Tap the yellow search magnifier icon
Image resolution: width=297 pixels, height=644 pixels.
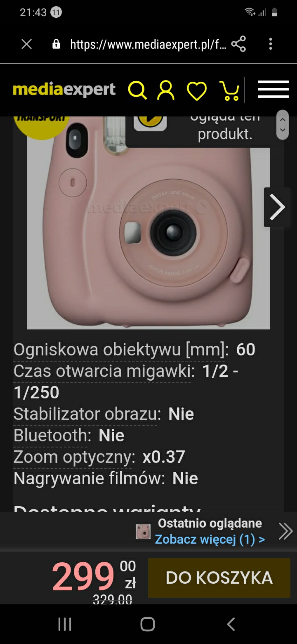pyautogui.click(x=137, y=90)
